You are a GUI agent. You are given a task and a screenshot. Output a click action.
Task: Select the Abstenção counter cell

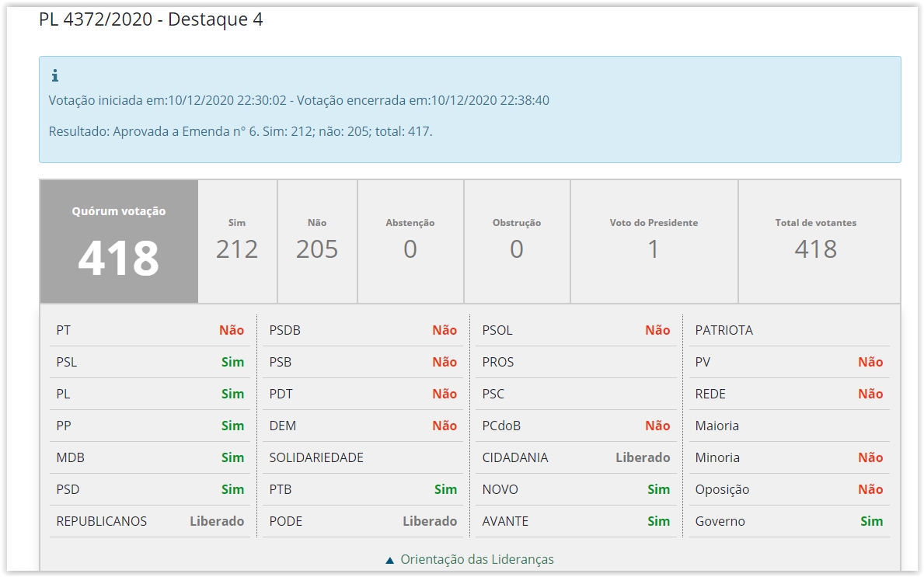click(x=410, y=242)
